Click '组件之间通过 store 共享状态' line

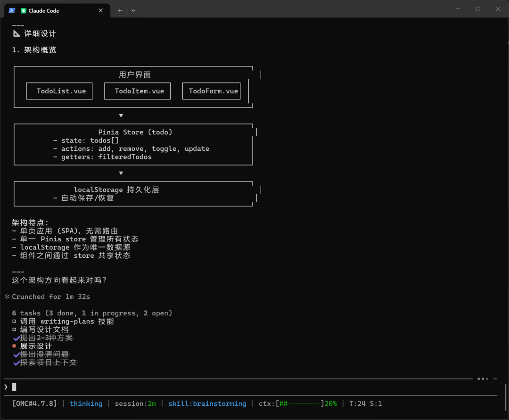[x=71, y=255]
